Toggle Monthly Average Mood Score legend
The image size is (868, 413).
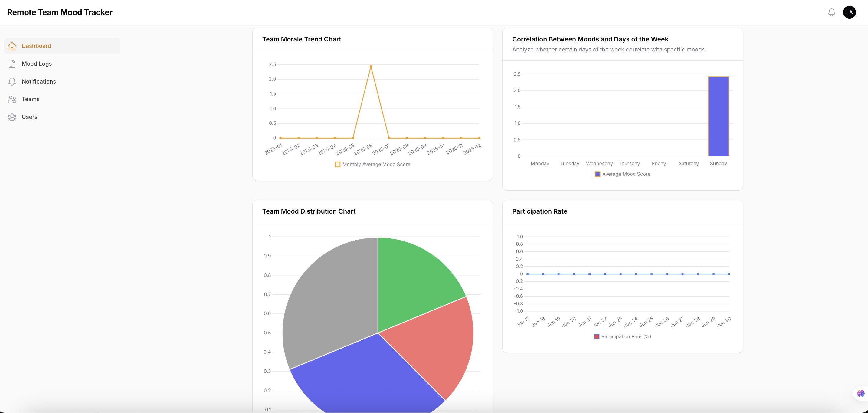372,164
